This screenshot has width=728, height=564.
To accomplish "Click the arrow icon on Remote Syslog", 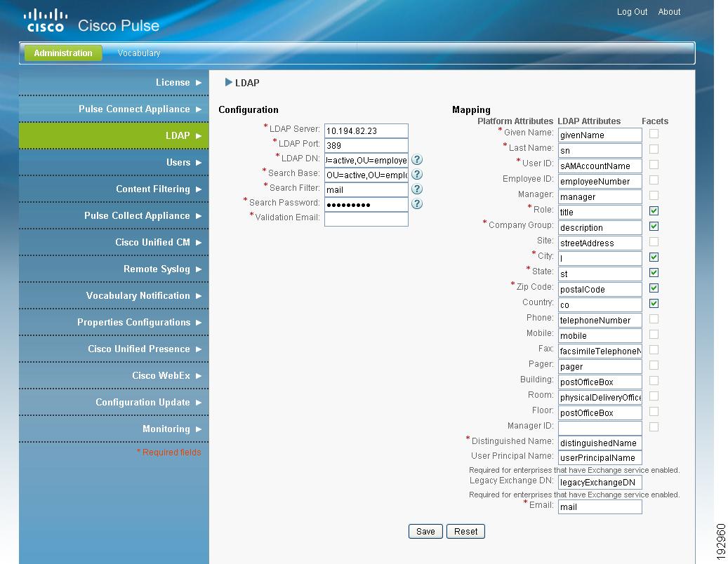I will (199, 269).
